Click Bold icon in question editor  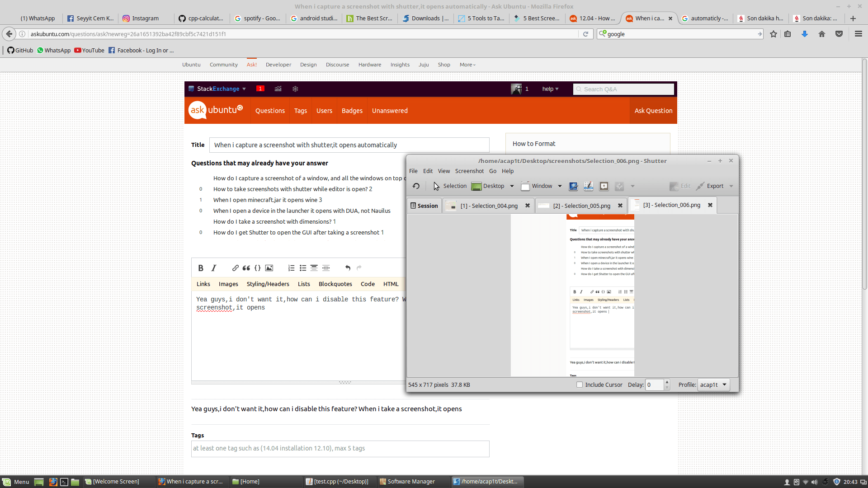point(201,268)
